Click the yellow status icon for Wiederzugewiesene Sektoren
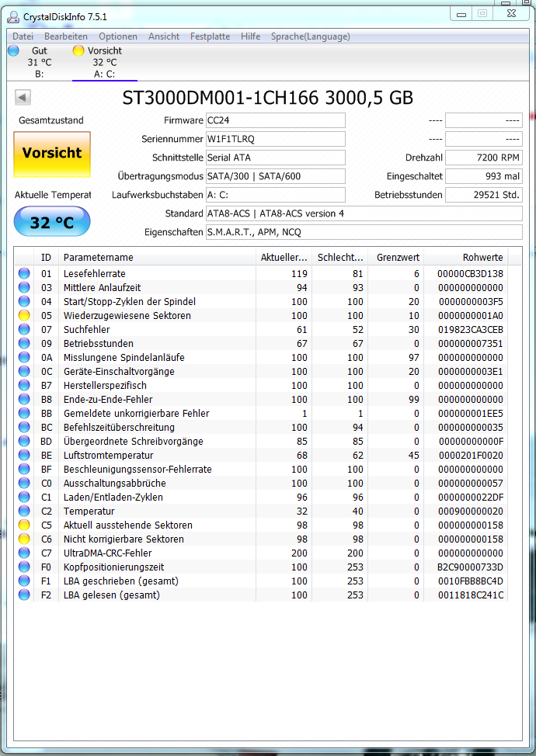This screenshot has height=756, width=536. tap(24, 315)
